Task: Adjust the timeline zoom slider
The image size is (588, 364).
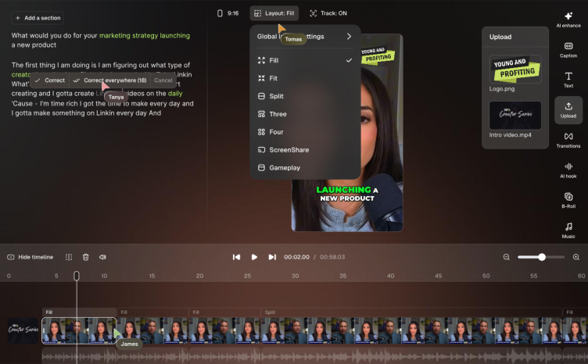Action: tap(542, 257)
